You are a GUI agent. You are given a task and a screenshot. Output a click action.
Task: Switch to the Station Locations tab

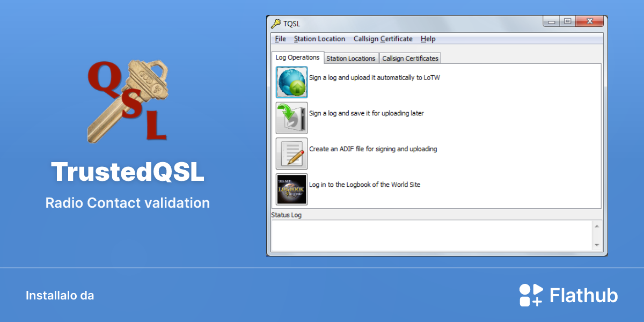click(351, 58)
